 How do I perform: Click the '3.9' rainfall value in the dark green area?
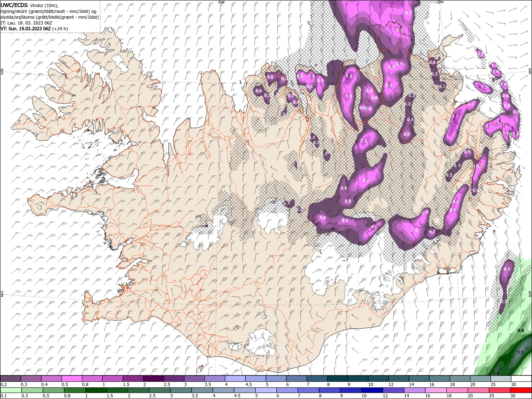pos(520,352)
